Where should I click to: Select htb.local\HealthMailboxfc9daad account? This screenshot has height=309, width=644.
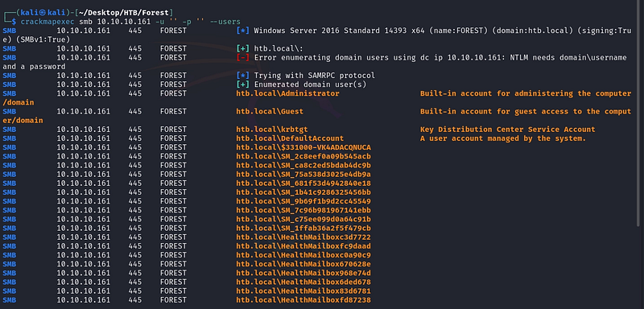[303, 246]
